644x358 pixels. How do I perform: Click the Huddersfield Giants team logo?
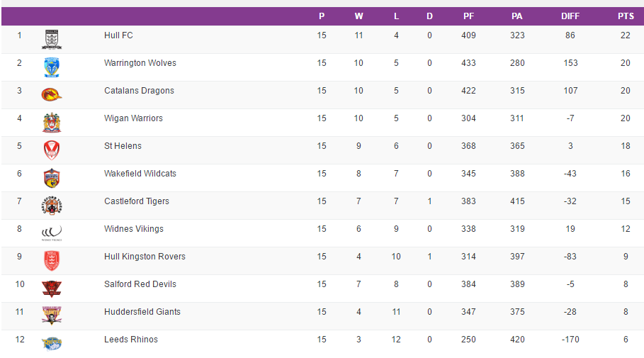point(52,315)
